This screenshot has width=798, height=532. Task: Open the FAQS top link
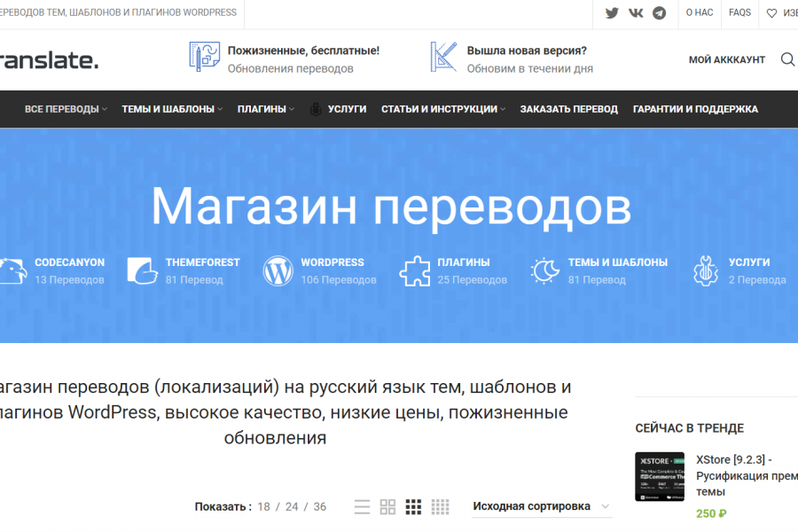739,12
